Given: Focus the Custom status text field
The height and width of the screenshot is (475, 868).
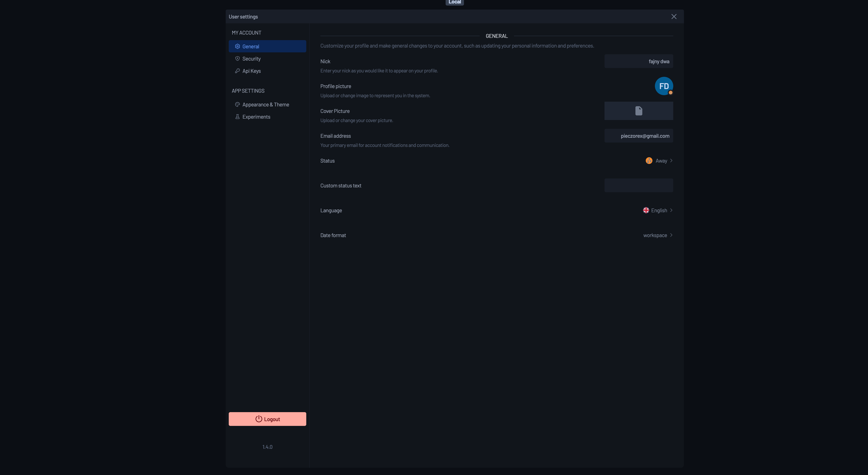Looking at the screenshot, I should pyautogui.click(x=638, y=185).
